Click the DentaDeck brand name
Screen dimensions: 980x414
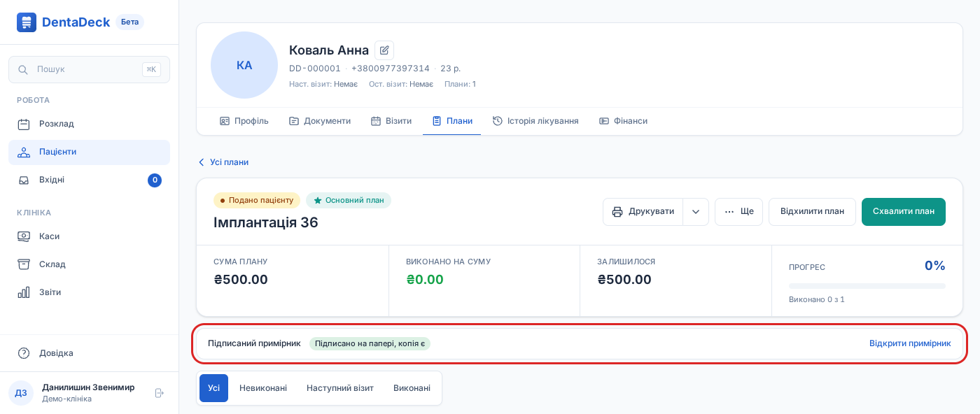coord(76,22)
